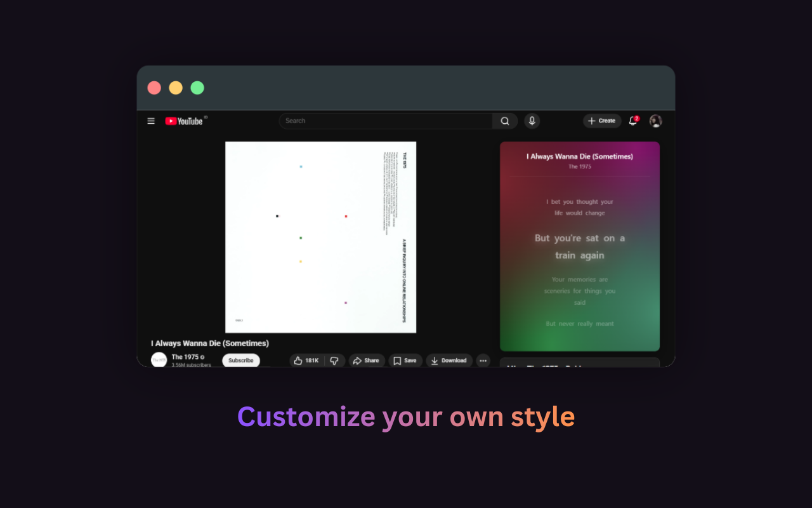Screen dimensions: 812x508
Task: Open The 1975 channel avatar
Action: (159, 360)
